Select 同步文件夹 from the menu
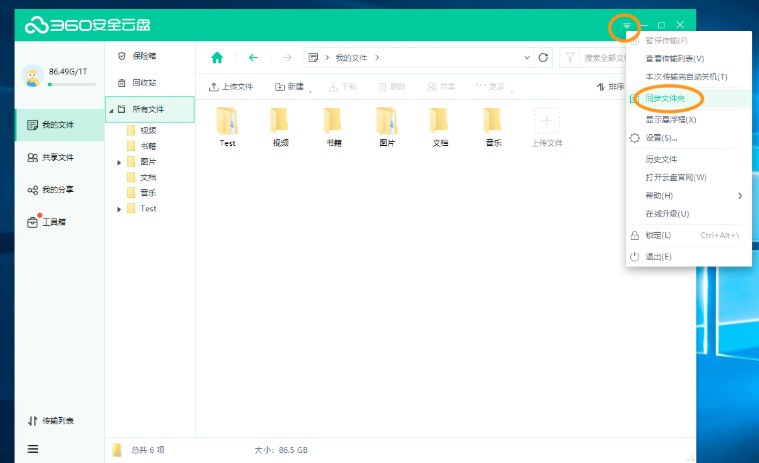Viewport: 759px width, 463px height. click(x=665, y=98)
